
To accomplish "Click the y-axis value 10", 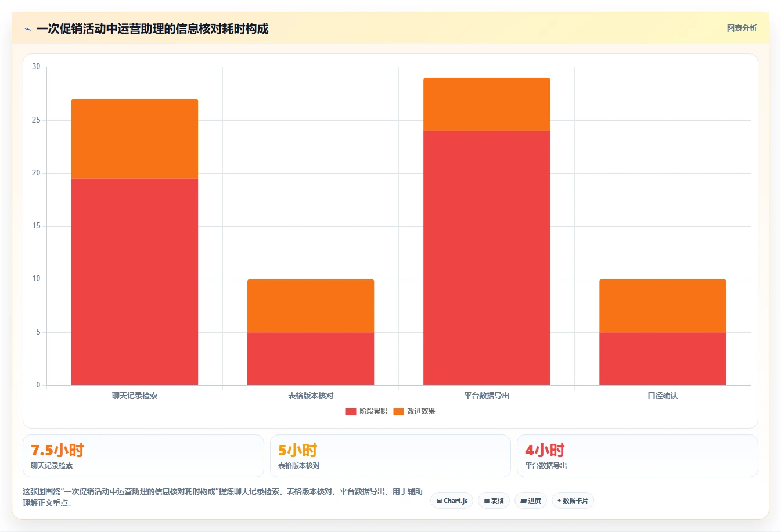I will tap(37, 279).
